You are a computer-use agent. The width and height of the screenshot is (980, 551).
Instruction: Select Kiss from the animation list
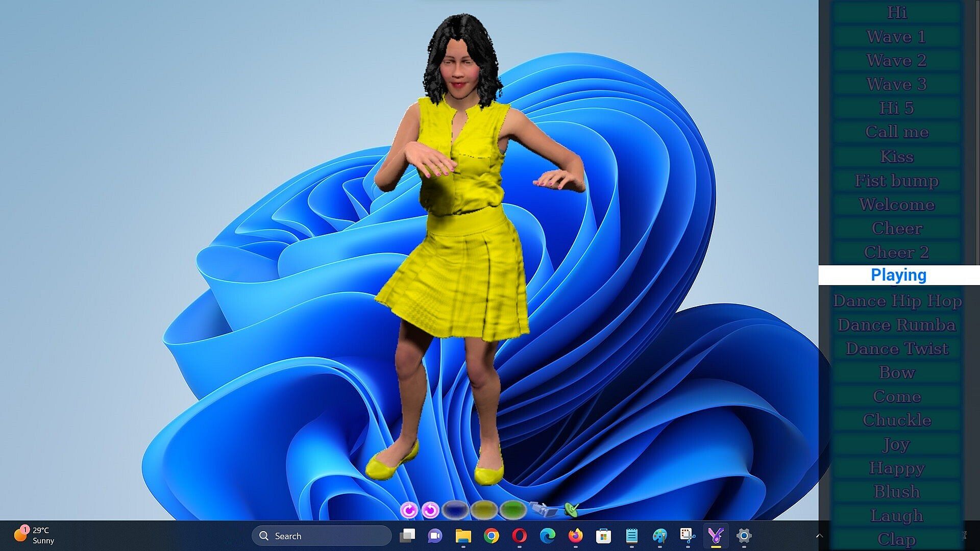click(896, 157)
